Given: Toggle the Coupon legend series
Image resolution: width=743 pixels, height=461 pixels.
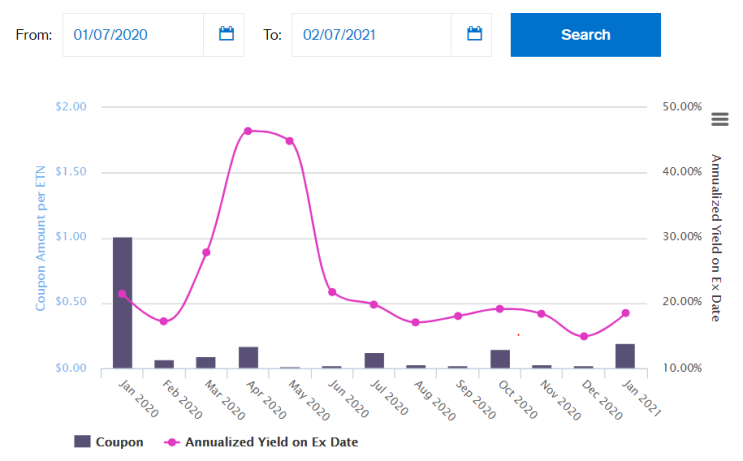Looking at the screenshot, I should (109, 442).
